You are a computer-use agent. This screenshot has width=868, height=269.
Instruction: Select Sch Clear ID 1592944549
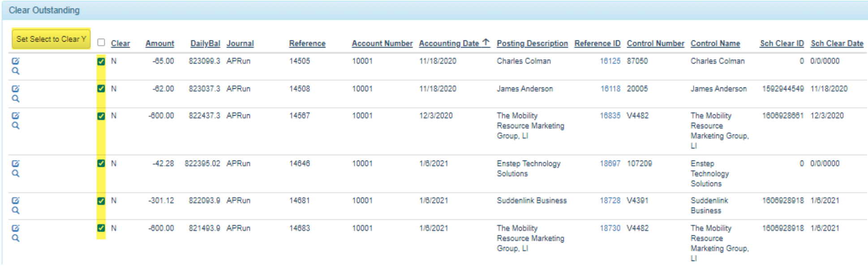pyautogui.click(x=783, y=89)
